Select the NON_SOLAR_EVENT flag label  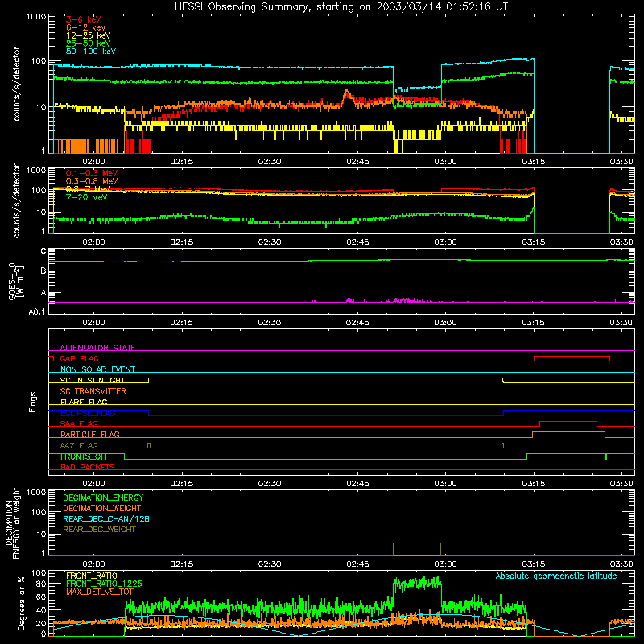pyautogui.click(x=97, y=369)
